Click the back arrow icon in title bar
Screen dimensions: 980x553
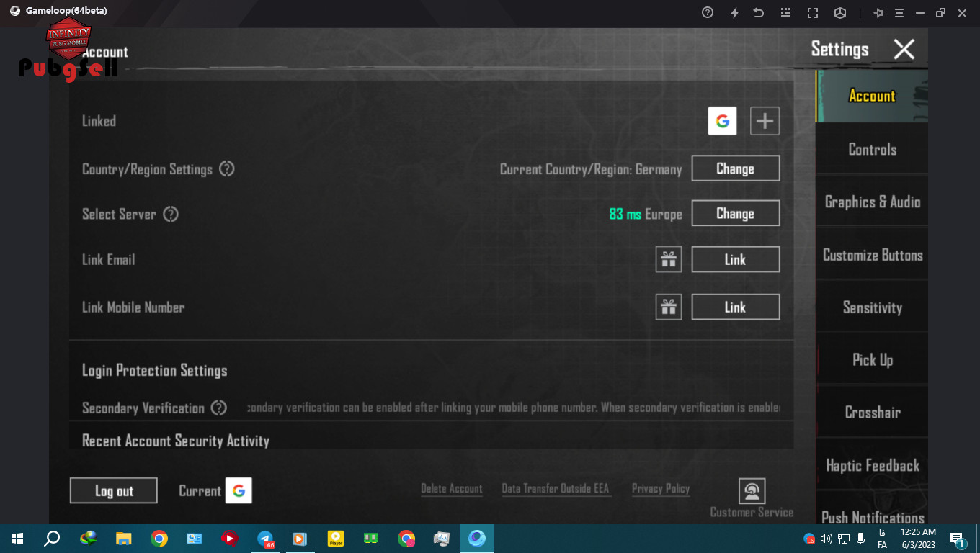point(759,12)
